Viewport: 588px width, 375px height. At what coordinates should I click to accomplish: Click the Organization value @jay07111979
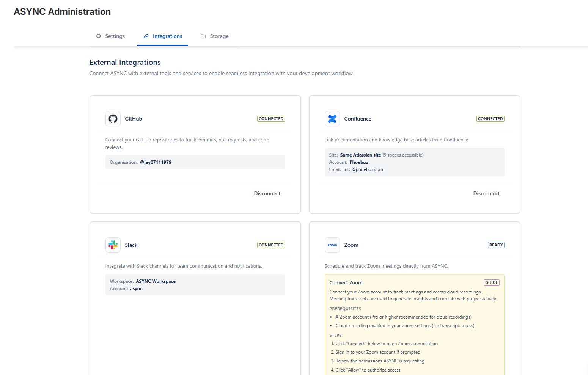coord(156,162)
